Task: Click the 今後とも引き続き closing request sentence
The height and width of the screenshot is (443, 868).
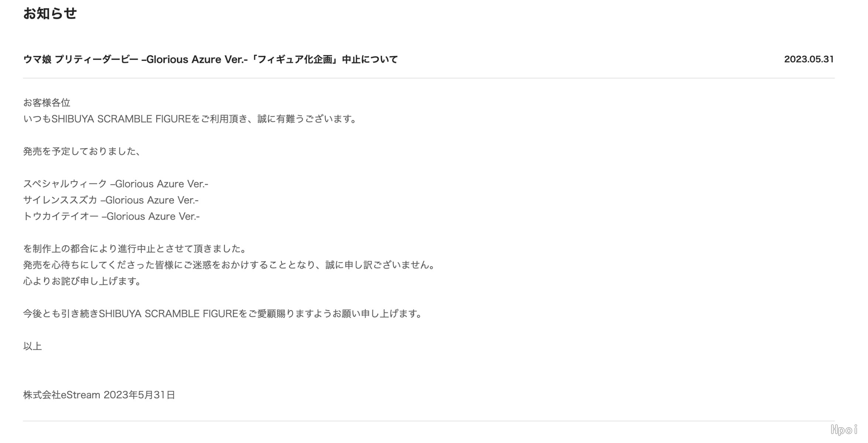Action: [x=223, y=314]
